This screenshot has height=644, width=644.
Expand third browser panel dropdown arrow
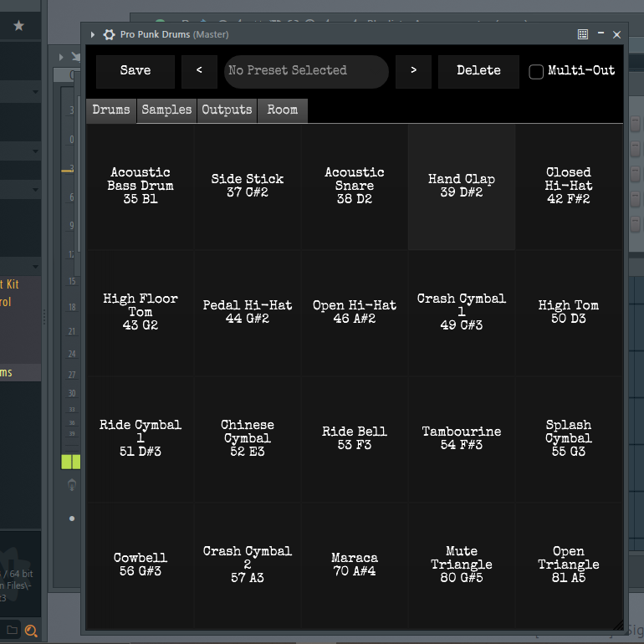36,190
